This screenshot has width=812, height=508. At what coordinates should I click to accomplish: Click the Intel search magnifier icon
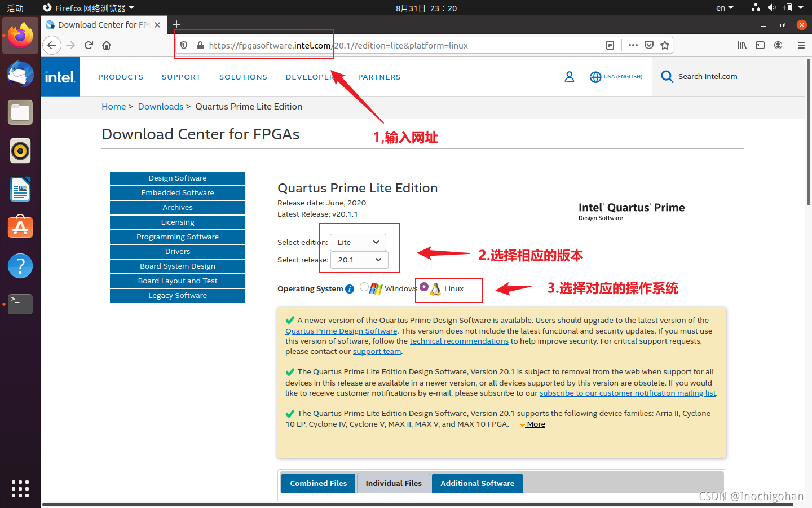(x=667, y=77)
